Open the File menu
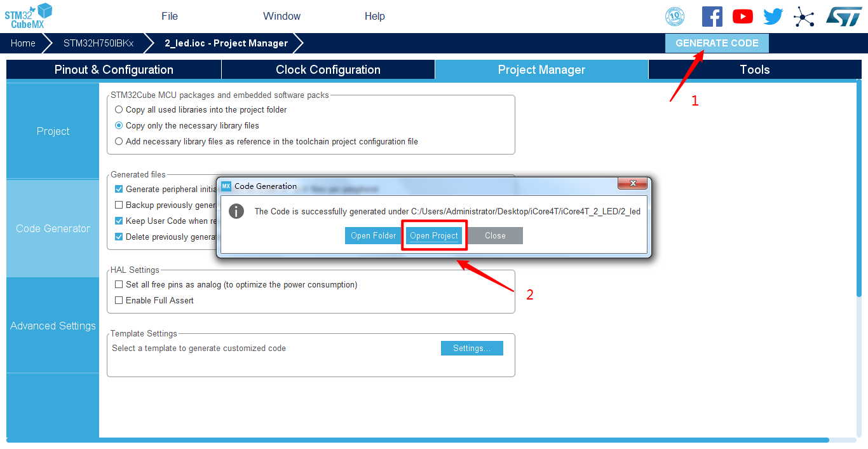 (x=170, y=16)
